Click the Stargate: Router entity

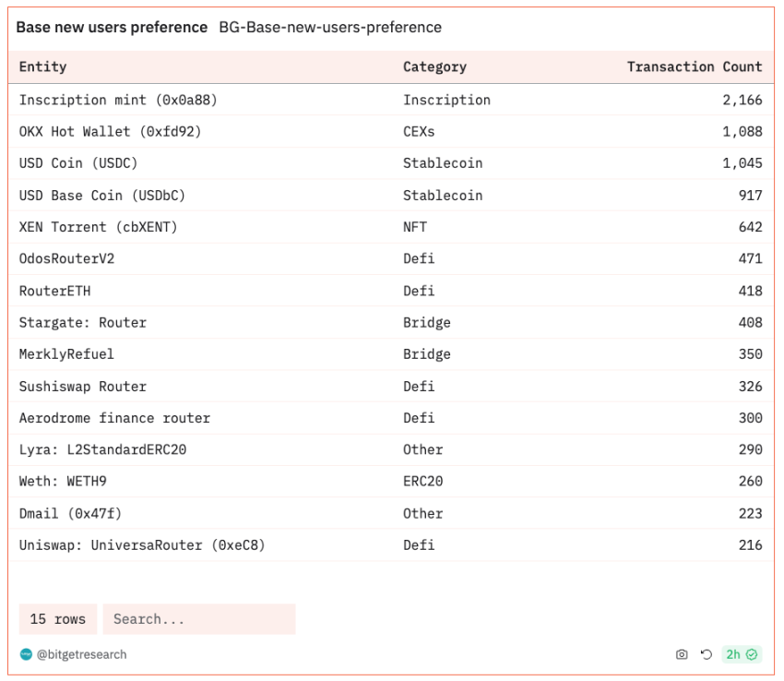83,322
